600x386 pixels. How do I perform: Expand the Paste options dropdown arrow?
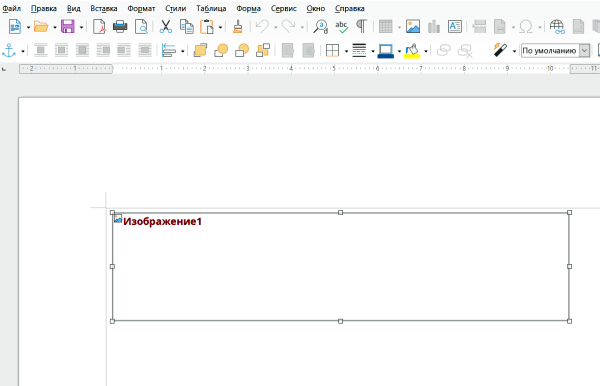220,28
